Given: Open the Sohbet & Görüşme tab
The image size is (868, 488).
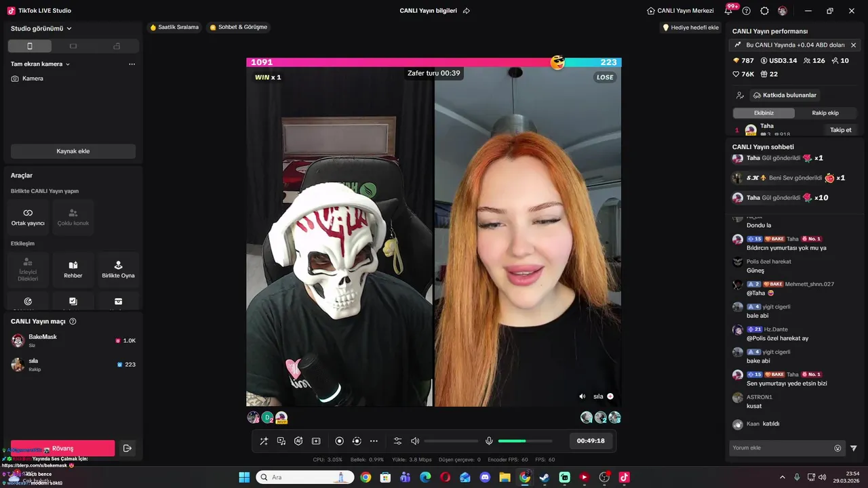Looking at the screenshot, I should (239, 27).
